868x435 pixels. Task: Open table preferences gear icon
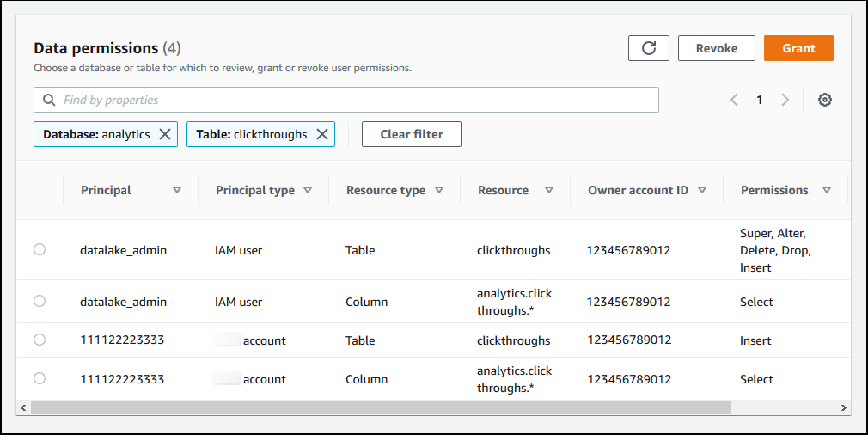(x=825, y=100)
